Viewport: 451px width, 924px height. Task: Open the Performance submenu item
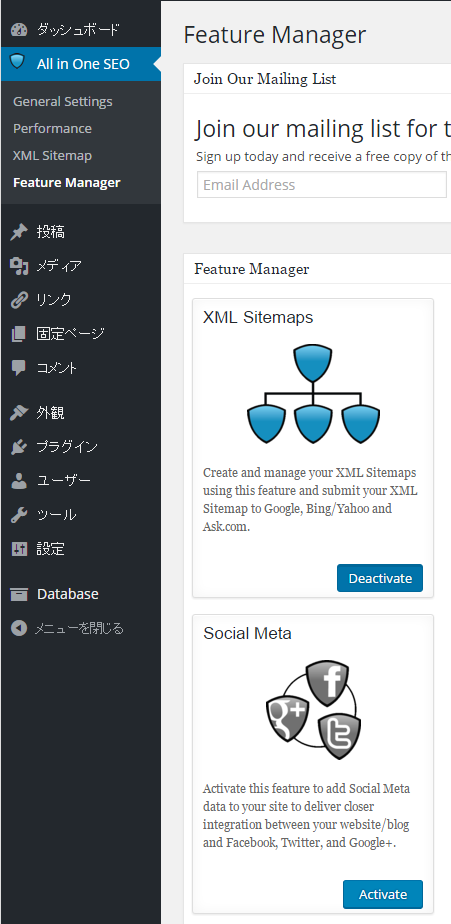52,128
